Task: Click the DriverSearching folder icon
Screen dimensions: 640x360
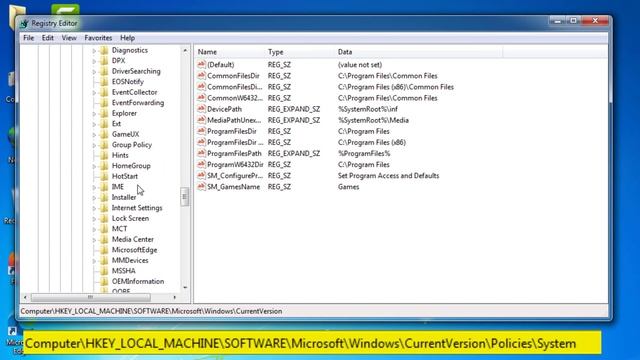Action: 104,71
